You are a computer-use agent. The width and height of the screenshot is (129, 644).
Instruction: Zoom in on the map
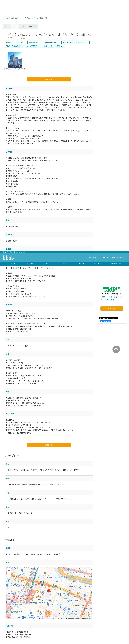pyautogui.click(x=9, y=570)
